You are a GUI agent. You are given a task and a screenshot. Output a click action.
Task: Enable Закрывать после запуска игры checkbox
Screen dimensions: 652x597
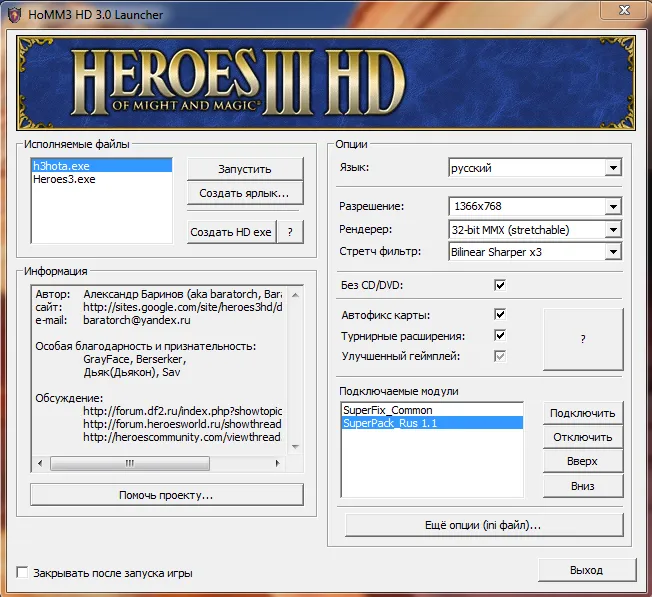click(x=22, y=573)
